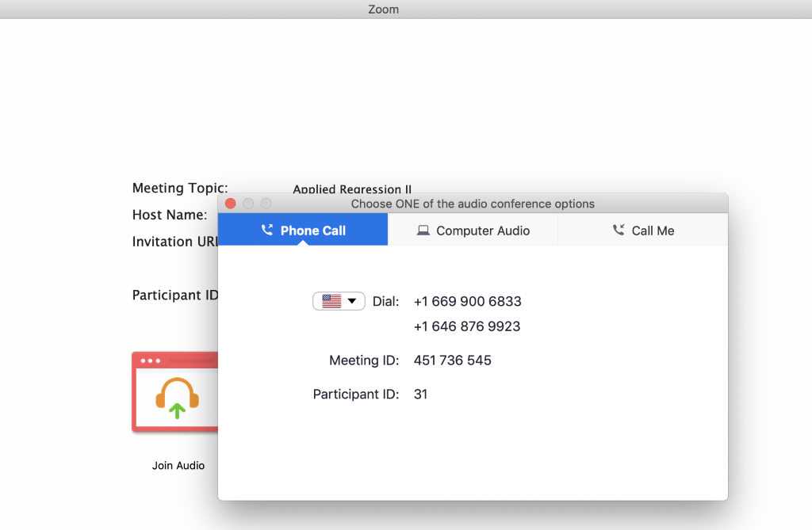Click the dialog title 'Choose ONE of the audio conference options'

tap(473, 204)
